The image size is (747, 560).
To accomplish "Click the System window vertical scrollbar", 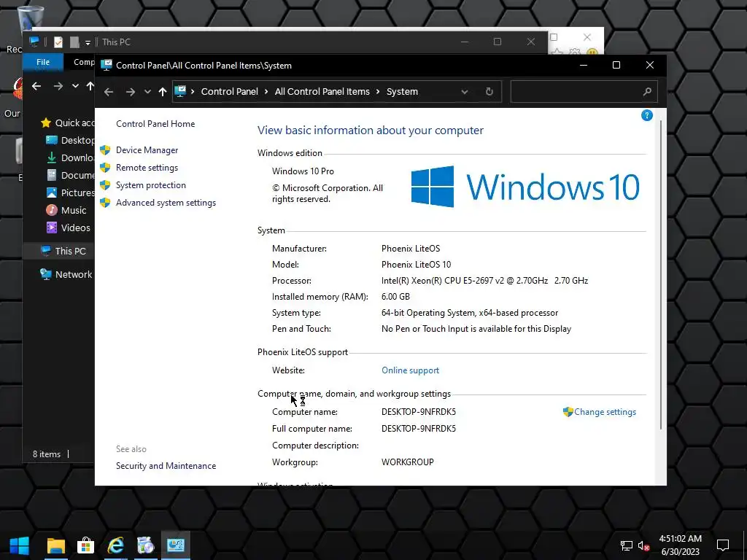I will tap(661, 275).
